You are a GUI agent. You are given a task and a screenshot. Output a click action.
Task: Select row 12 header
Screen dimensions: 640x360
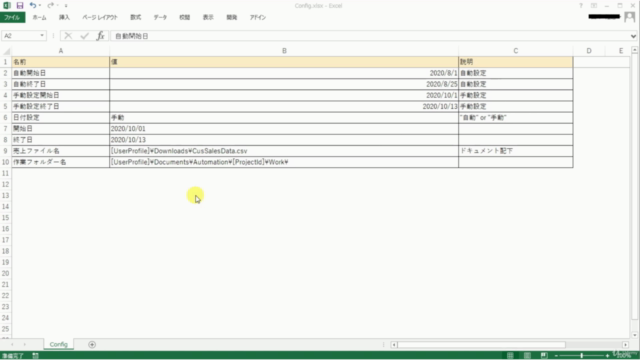[6, 184]
